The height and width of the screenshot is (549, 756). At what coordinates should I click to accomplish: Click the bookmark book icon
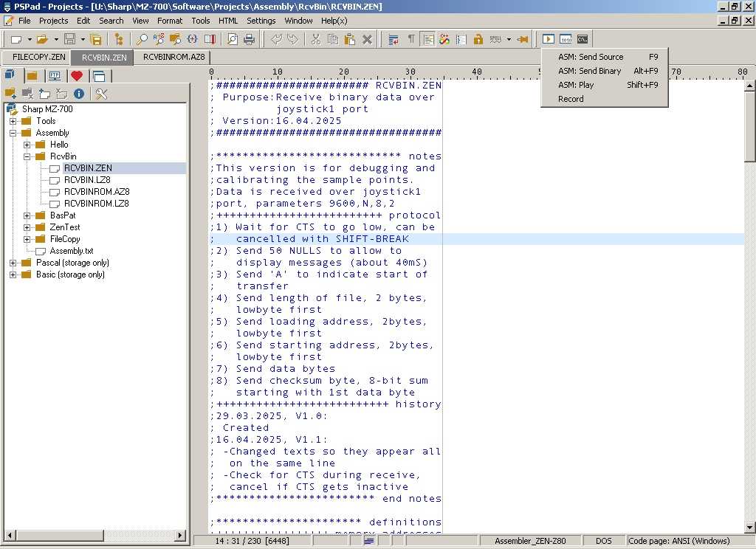point(209,40)
